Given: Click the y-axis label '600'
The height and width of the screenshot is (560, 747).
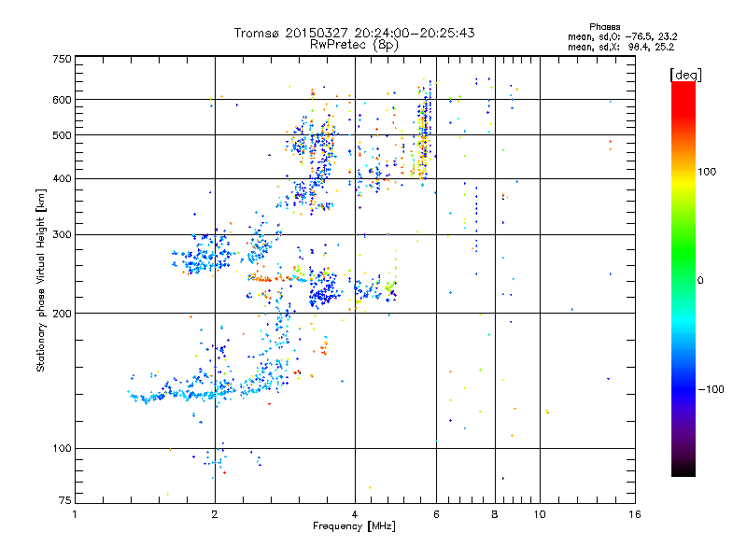Looking at the screenshot, I should point(62,100).
